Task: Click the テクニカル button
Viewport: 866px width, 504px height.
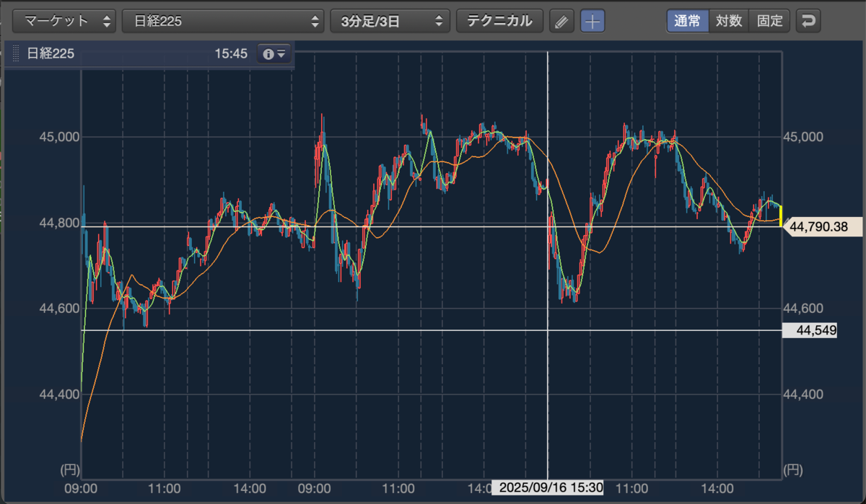Action: (499, 21)
